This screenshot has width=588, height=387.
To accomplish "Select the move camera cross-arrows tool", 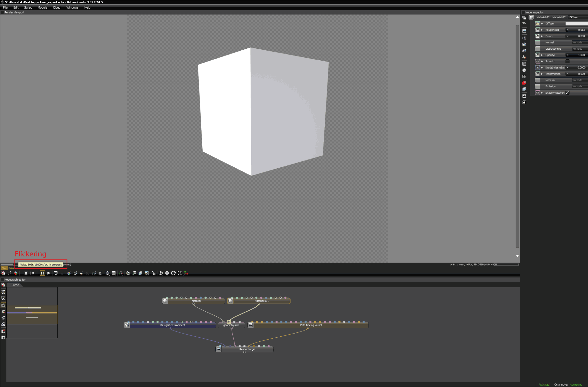I will point(167,273).
